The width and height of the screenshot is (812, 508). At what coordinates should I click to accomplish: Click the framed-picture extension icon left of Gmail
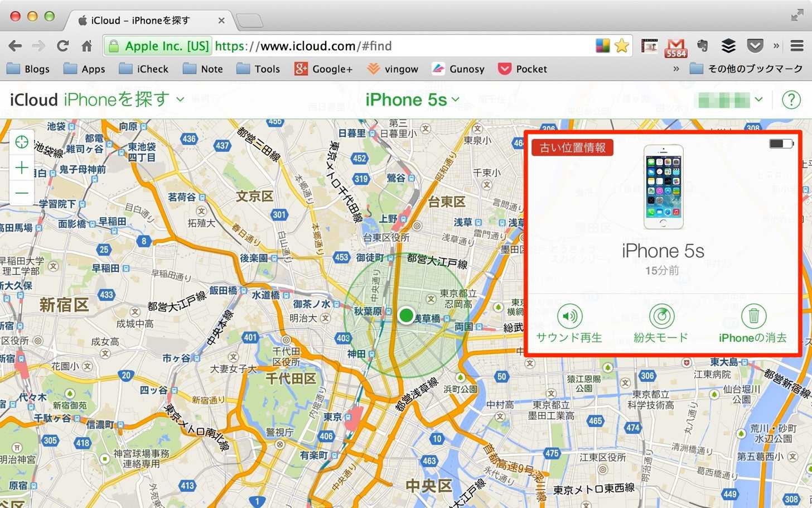pos(650,46)
